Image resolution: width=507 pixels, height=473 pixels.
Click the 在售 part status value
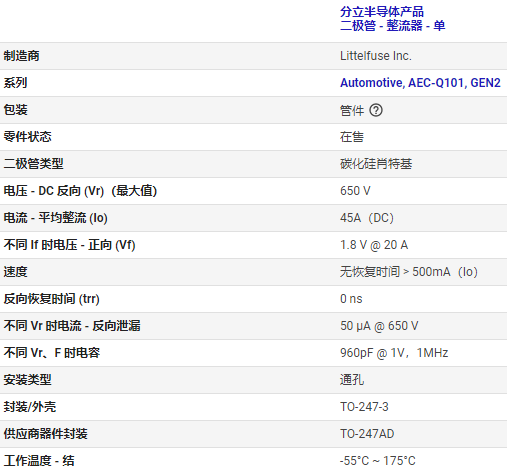click(352, 137)
